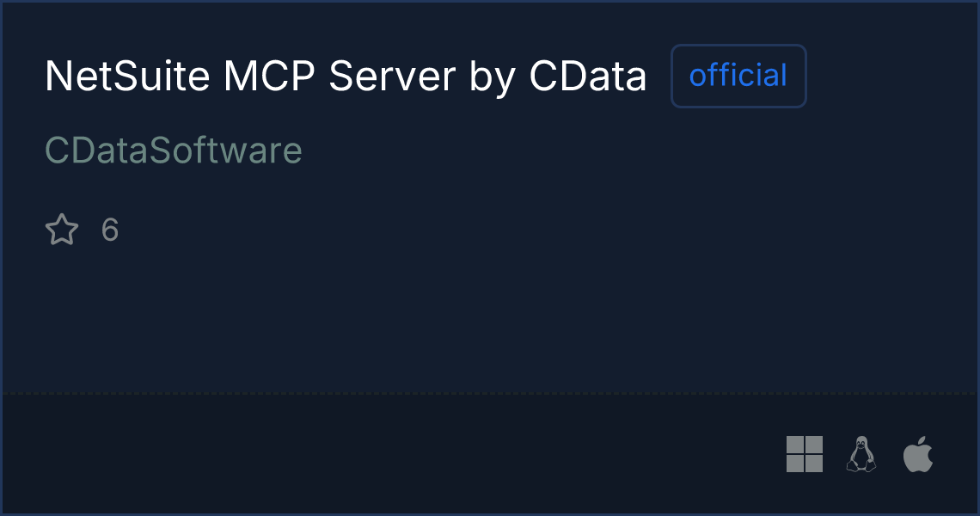
Task: Click the Tux penguin for Linux support
Action: click(861, 454)
